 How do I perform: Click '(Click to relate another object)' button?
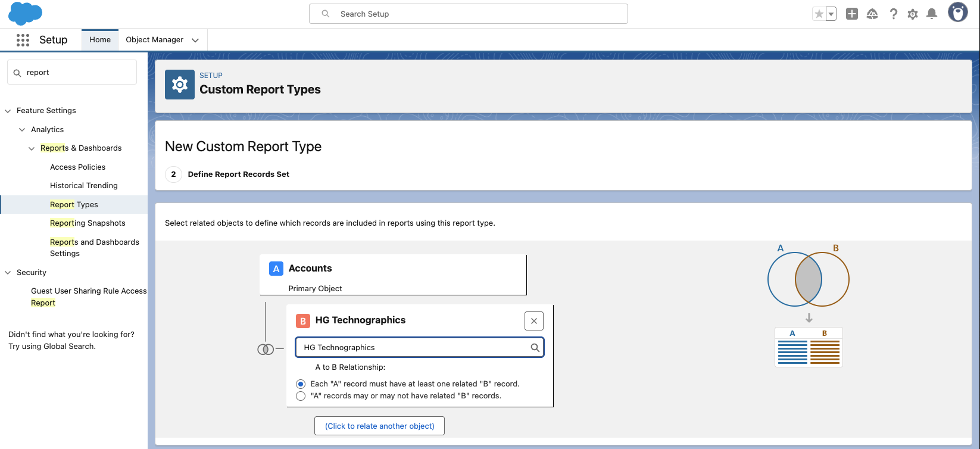click(379, 426)
